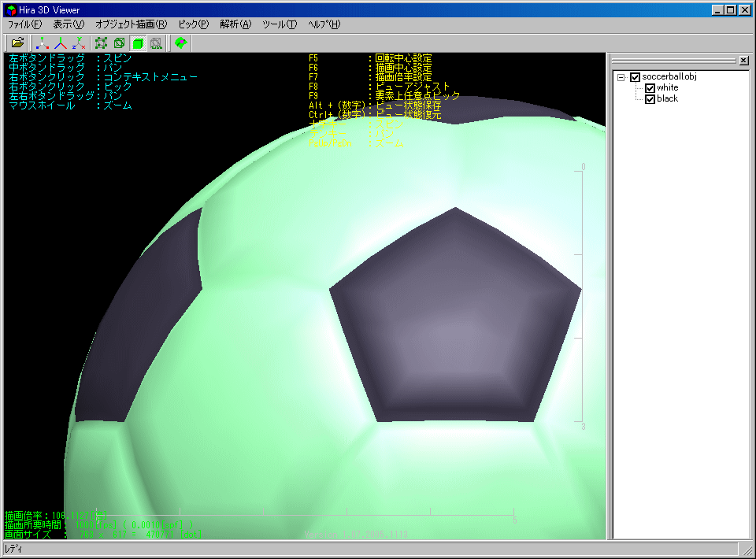The width and height of the screenshot is (756, 559).
Task: Open the ピック(P) menu
Action: [194, 24]
